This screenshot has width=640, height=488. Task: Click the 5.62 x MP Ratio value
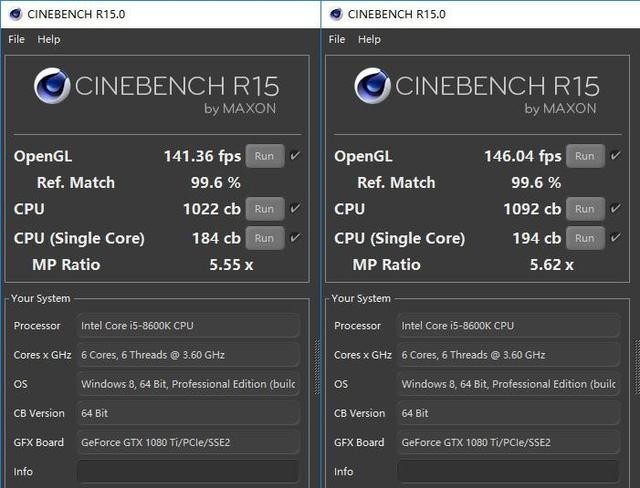click(551, 265)
